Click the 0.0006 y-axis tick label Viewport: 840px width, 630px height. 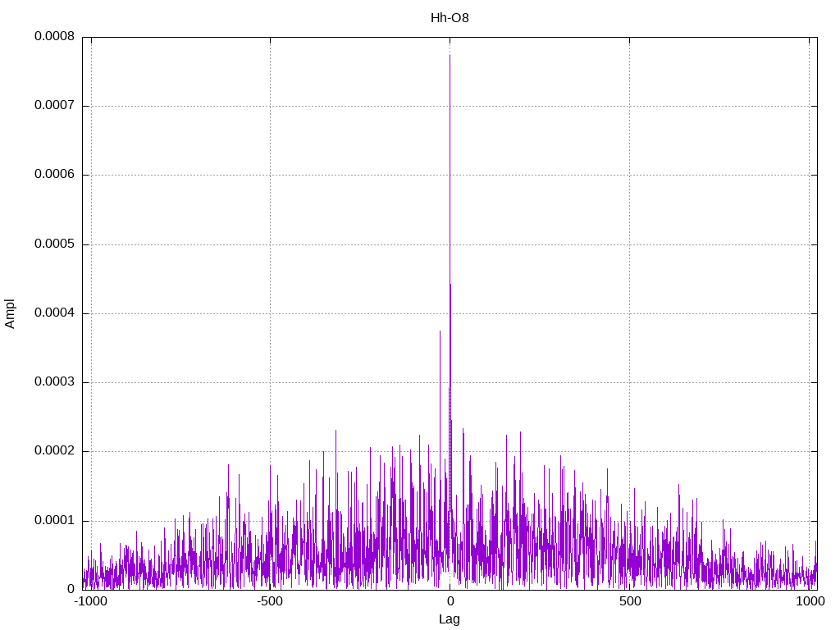(x=54, y=175)
